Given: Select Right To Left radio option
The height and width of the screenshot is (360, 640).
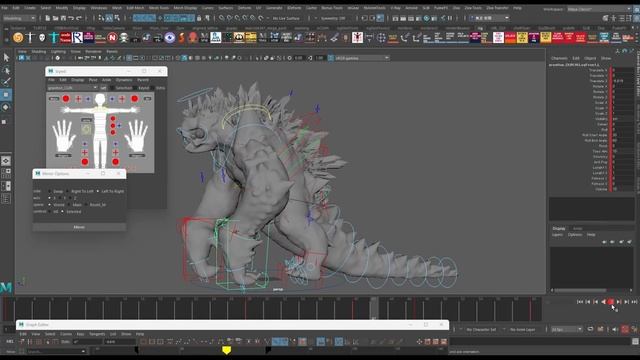Looking at the screenshot, I should coord(68,191).
